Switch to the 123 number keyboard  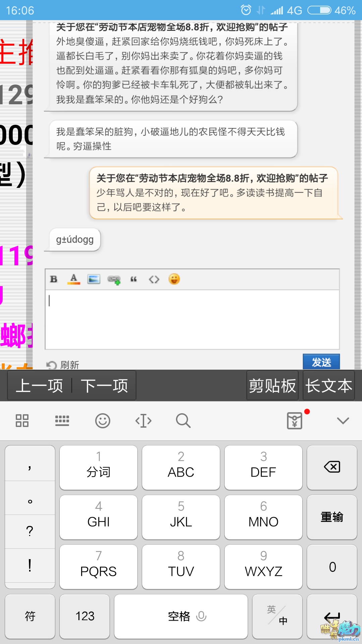point(85,616)
